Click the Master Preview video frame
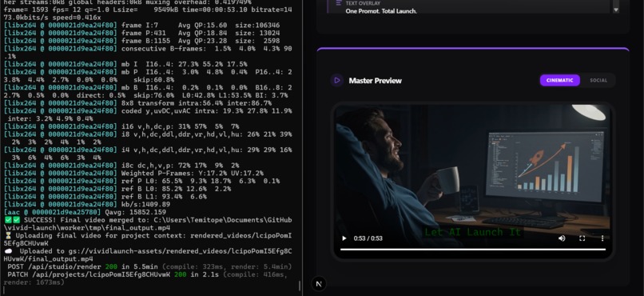 (473, 181)
